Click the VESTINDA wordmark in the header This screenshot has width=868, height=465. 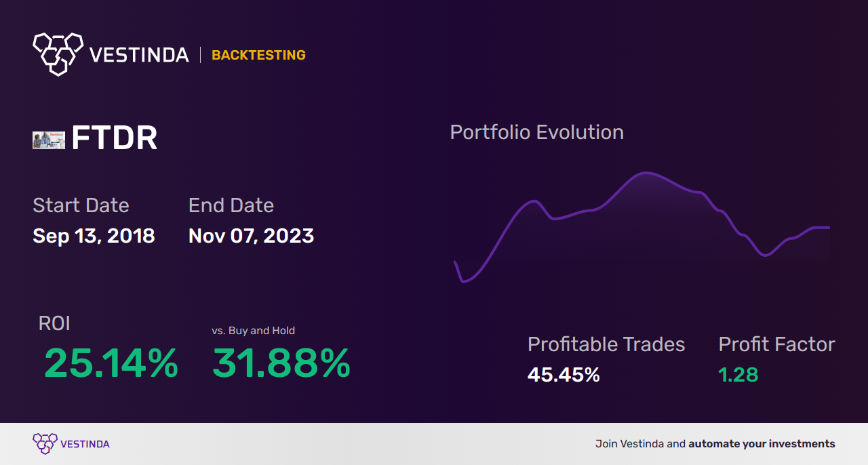(139, 55)
